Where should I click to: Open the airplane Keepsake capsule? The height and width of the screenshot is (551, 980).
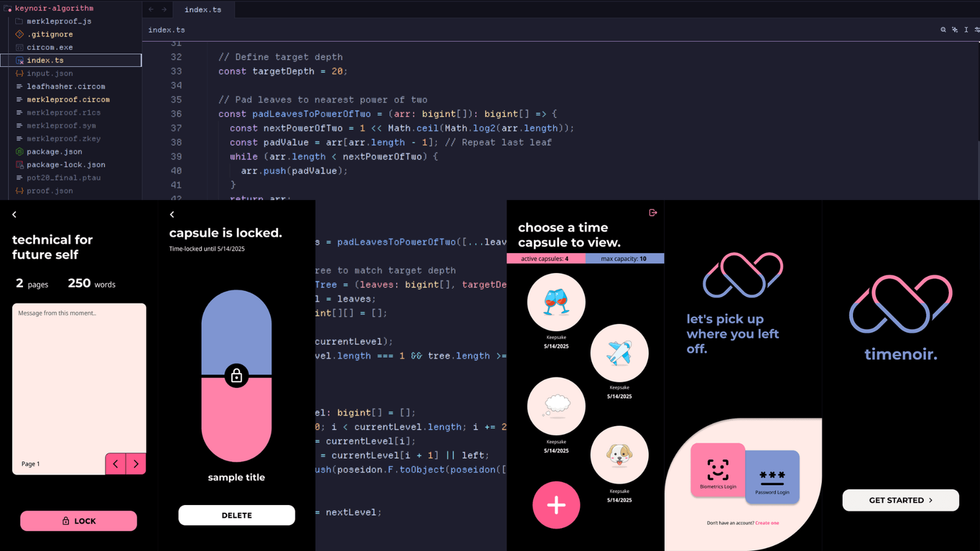[x=619, y=353]
